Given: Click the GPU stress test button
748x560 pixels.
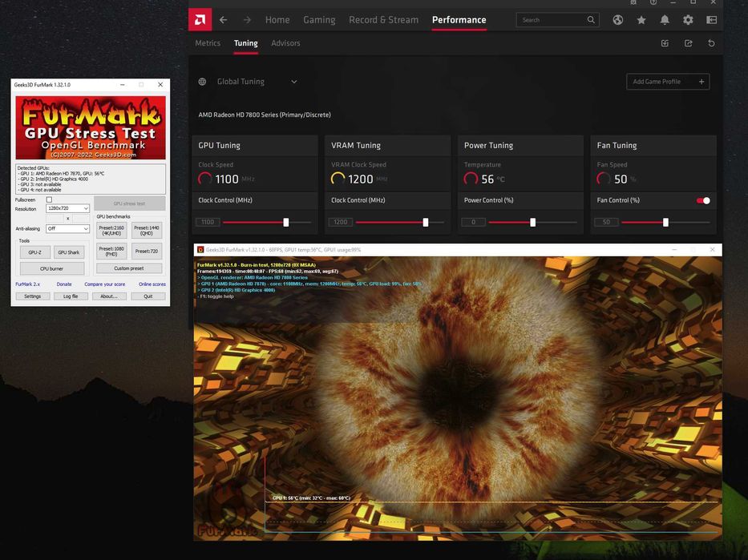Looking at the screenshot, I should (130, 203).
